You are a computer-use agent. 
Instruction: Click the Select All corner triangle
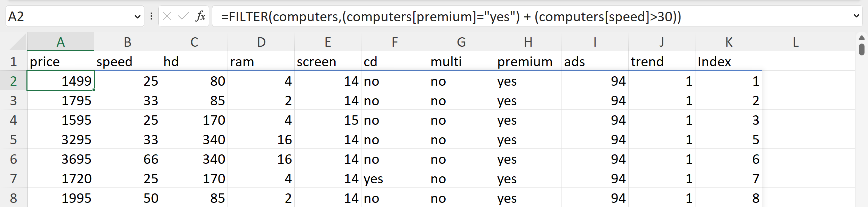(18, 43)
